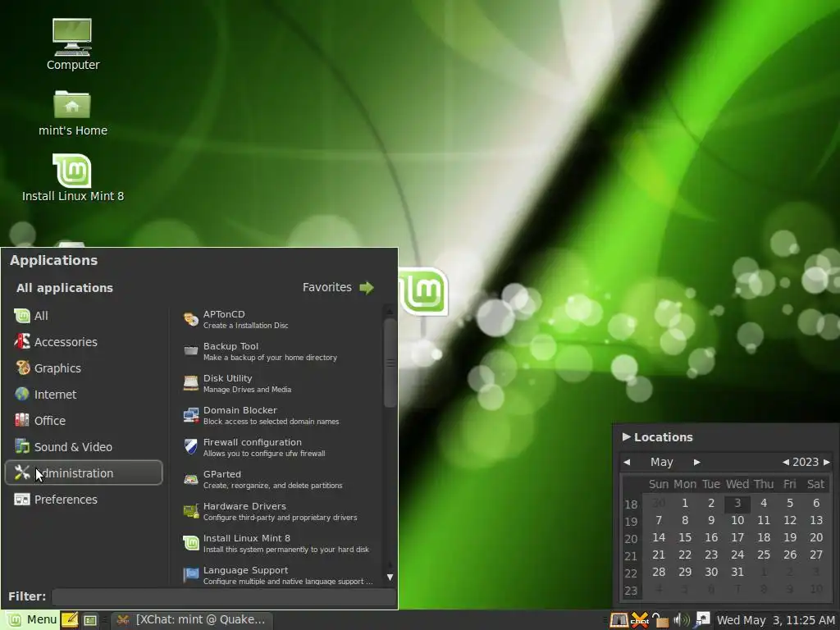Select May 25 in the calendar
This screenshot has height=630, width=840.
tap(764, 555)
